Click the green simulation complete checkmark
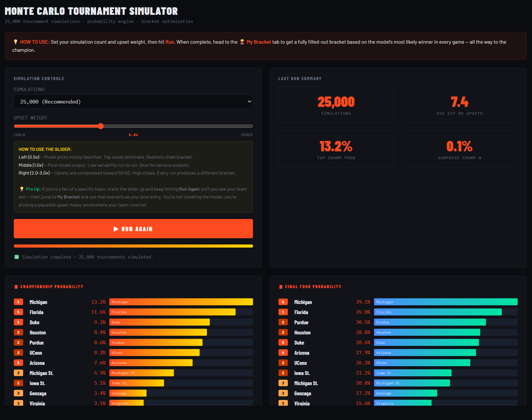The image size is (532, 420). point(17,257)
